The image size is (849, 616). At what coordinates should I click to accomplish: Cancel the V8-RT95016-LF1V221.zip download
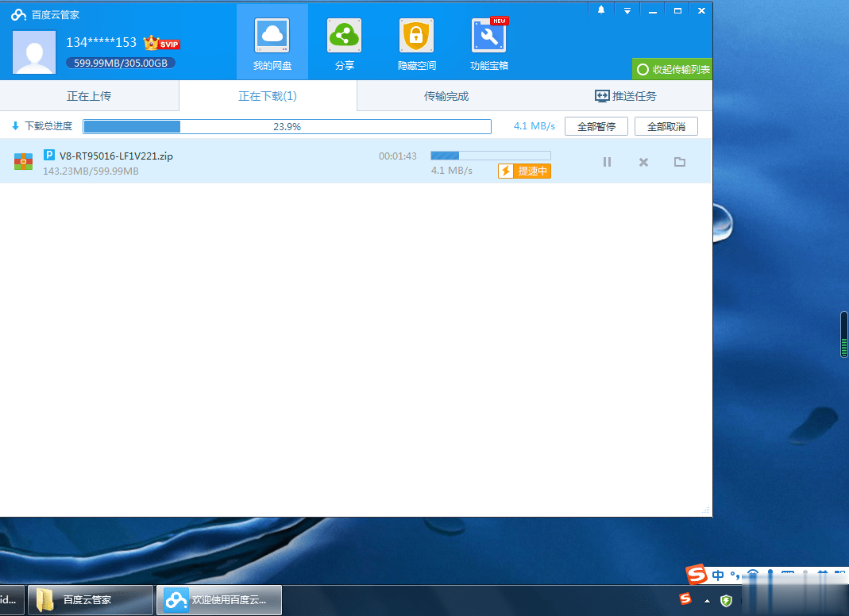643,162
